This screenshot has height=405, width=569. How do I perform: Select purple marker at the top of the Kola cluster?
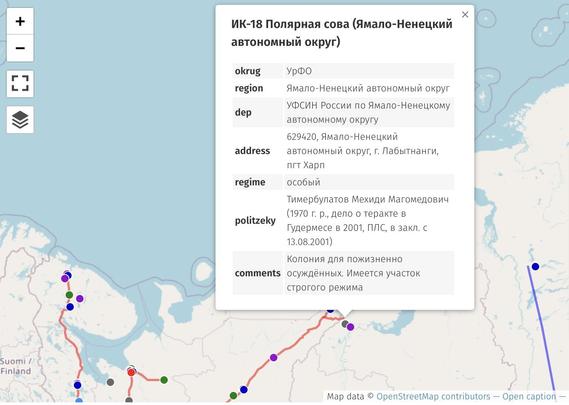click(65, 278)
